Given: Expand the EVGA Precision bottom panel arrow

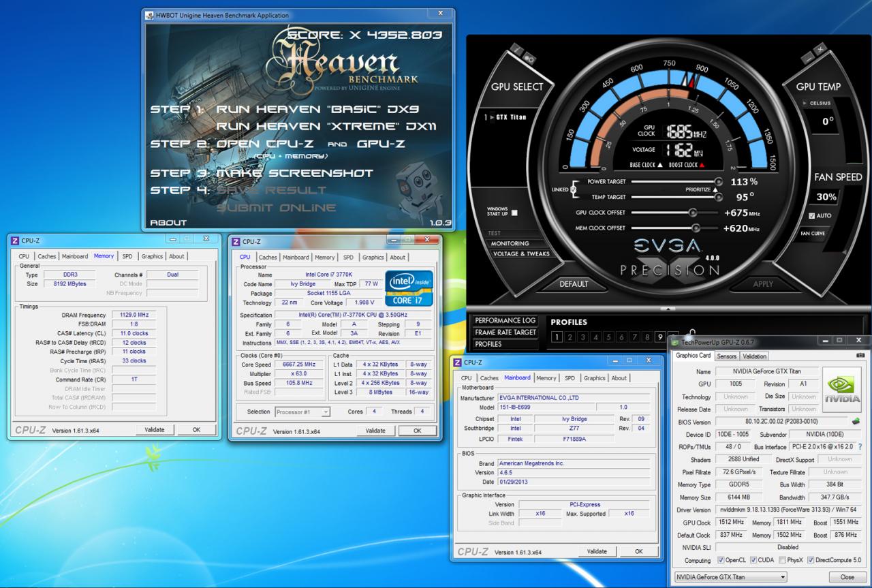Looking at the screenshot, I should tap(668, 309).
